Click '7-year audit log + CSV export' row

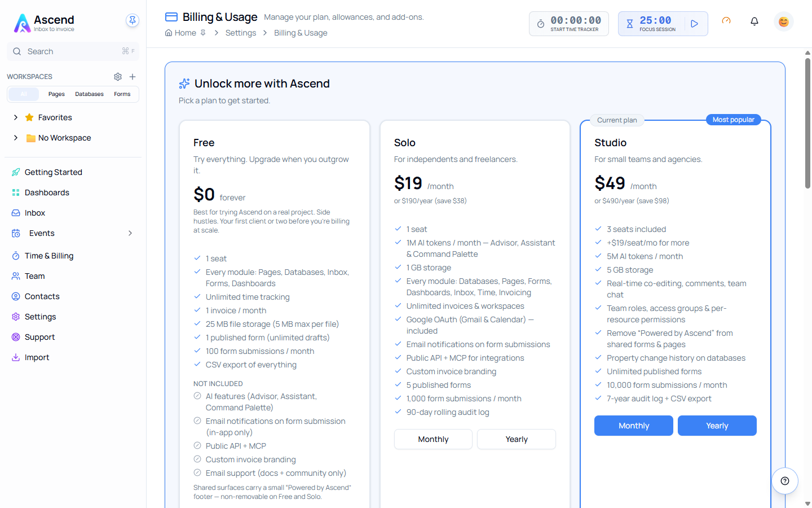(659, 398)
